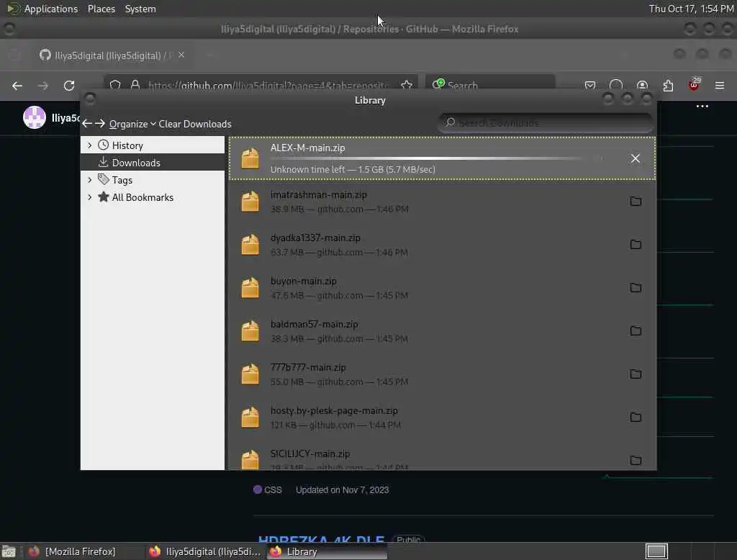
Task: Select the dyadka1337-main.zip file name
Action: click(315, 238)
